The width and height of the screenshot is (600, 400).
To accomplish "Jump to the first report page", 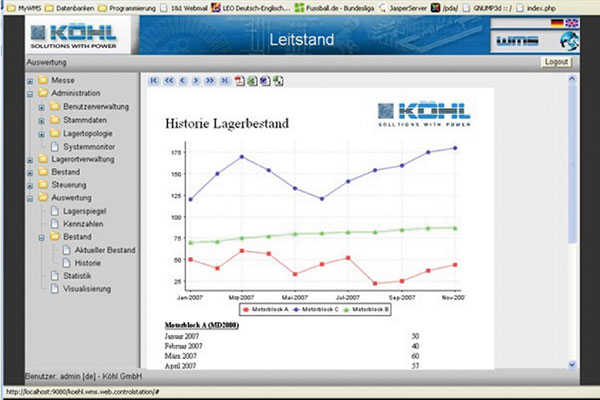I will pyautogui.click(x=154, y=81).
